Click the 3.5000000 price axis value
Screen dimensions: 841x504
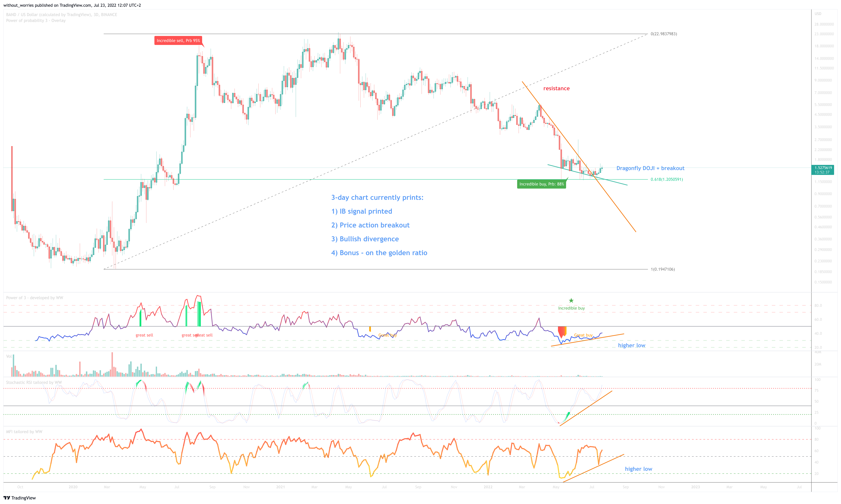point(823,127)
